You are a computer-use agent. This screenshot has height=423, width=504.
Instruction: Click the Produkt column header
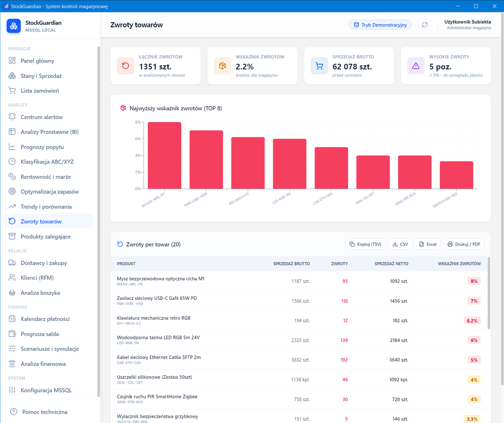coord(126,264)
